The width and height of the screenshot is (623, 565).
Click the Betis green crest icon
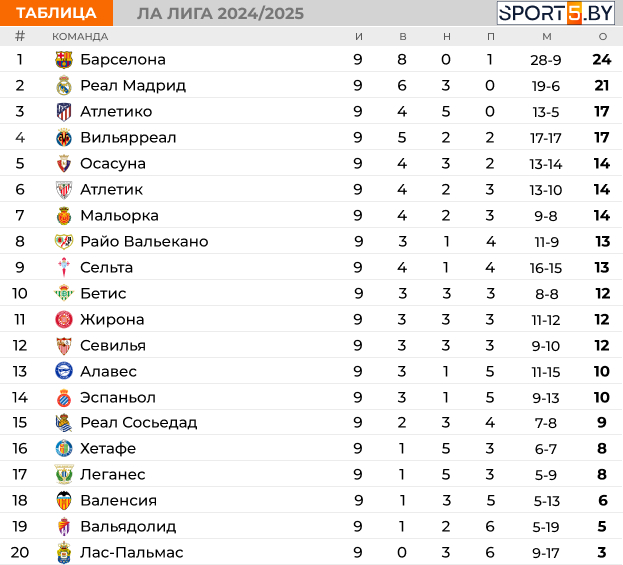pos(64,294)
